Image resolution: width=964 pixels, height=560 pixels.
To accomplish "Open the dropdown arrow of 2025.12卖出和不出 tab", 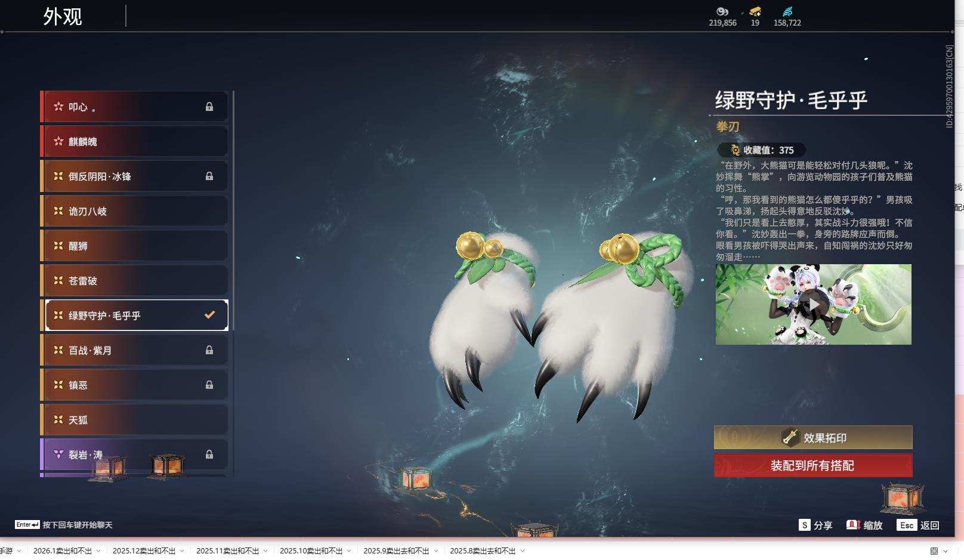I will click(x=182, y=551).
